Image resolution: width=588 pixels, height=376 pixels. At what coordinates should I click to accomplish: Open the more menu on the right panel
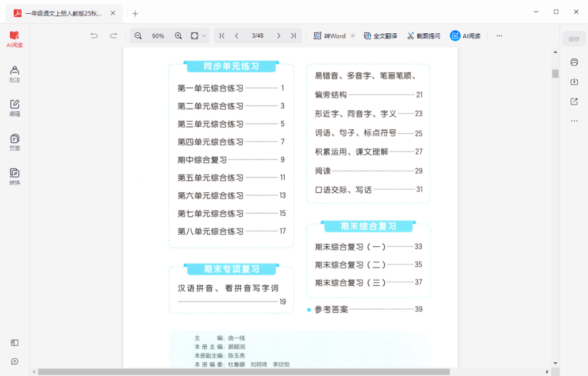[x=574, y=121]
